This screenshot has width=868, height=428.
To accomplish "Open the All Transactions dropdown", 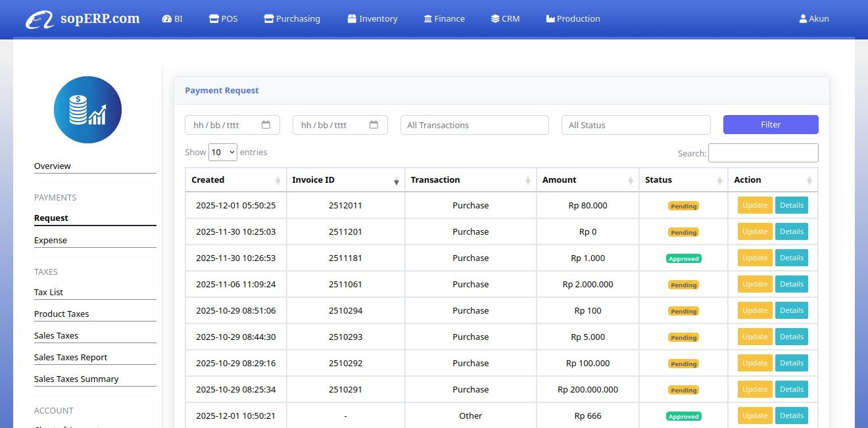I will pos(474,124).
